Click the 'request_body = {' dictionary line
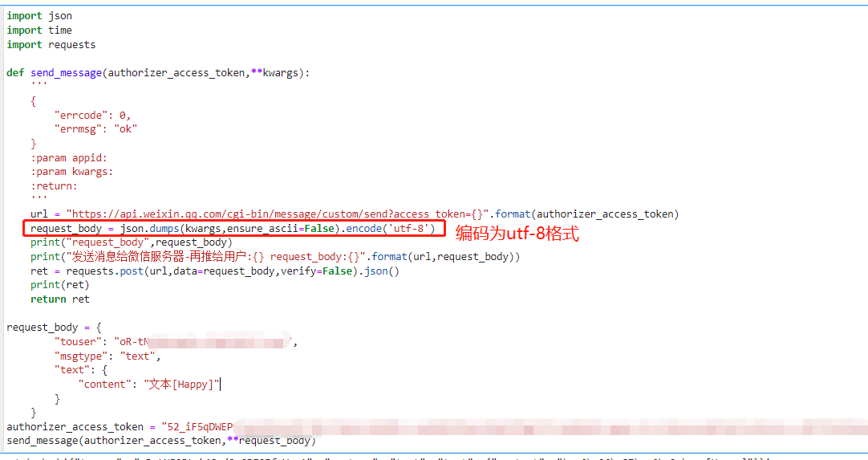 tap(55, 328)
